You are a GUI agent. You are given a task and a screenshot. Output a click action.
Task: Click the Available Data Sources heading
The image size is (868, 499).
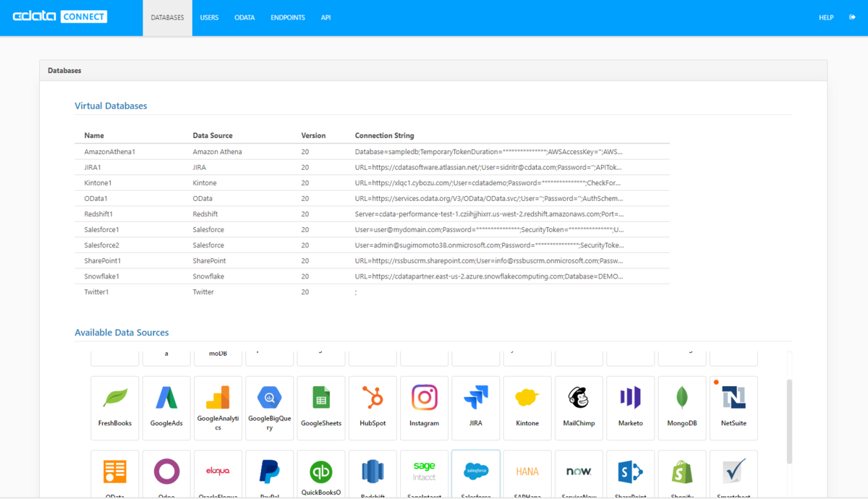click(122, 333)
